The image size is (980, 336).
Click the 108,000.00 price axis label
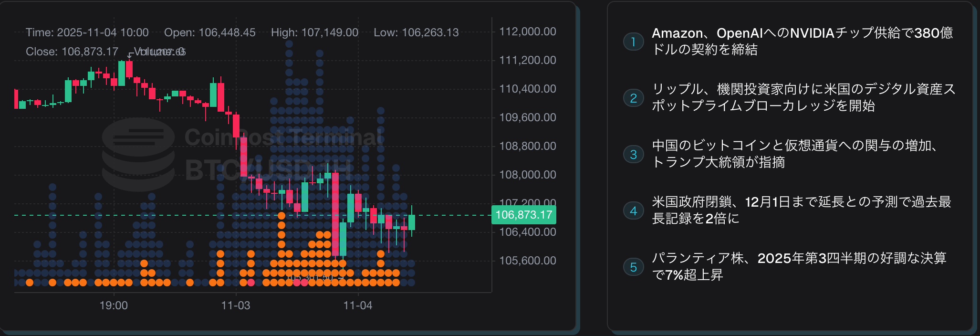(x=527, y=175)
